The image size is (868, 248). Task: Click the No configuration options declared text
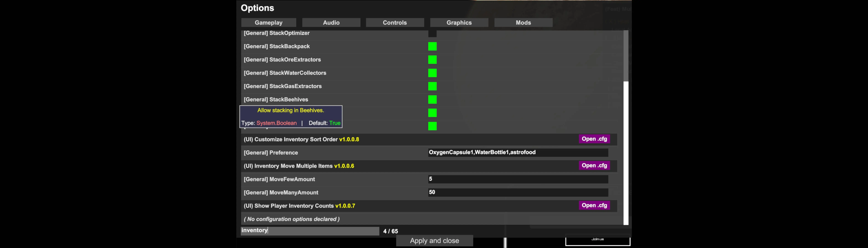tap(292, 219)
